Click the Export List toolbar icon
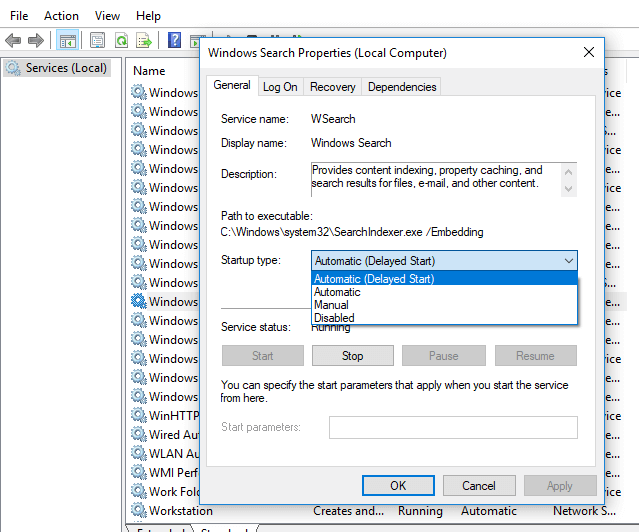 click(144, 40)
